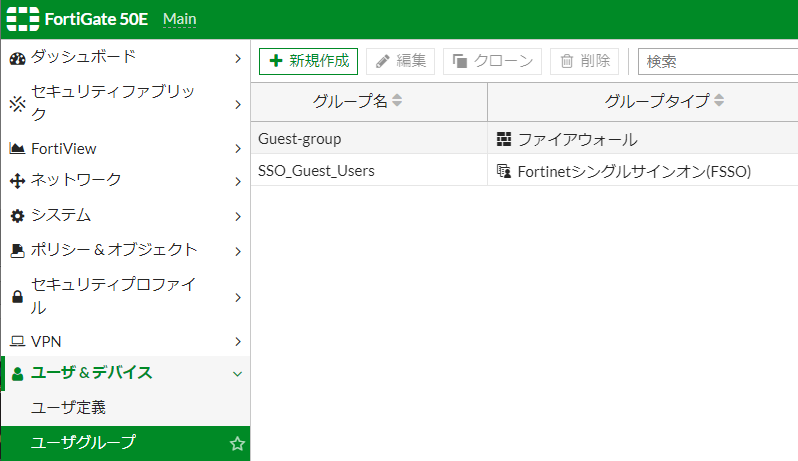The width and height of the screenshot is (798, 461).
Task: Click the network arrows icon
Action: point(17,181)
